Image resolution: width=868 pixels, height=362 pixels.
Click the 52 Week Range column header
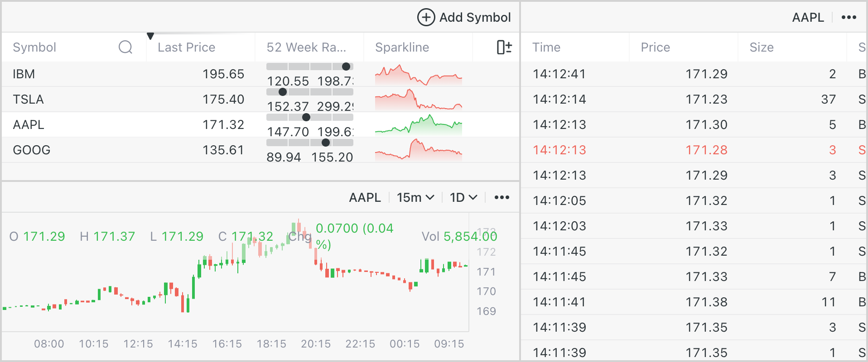pos(306,47)
